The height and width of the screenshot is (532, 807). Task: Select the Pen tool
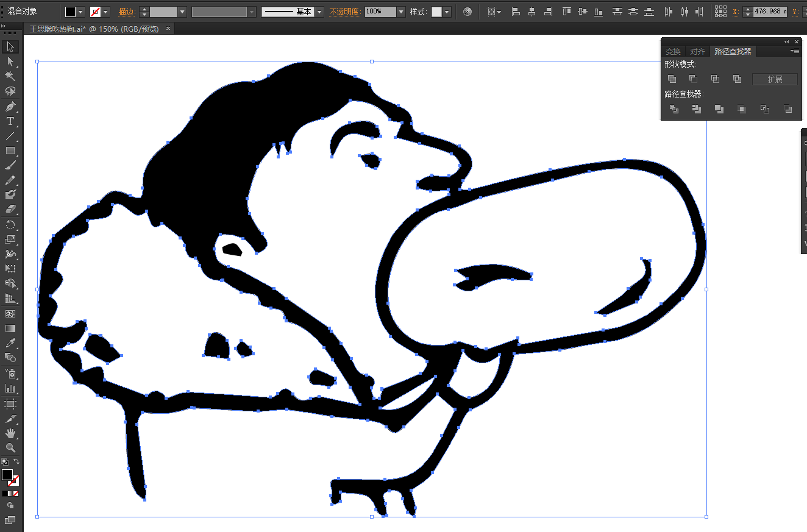(10, 106)
